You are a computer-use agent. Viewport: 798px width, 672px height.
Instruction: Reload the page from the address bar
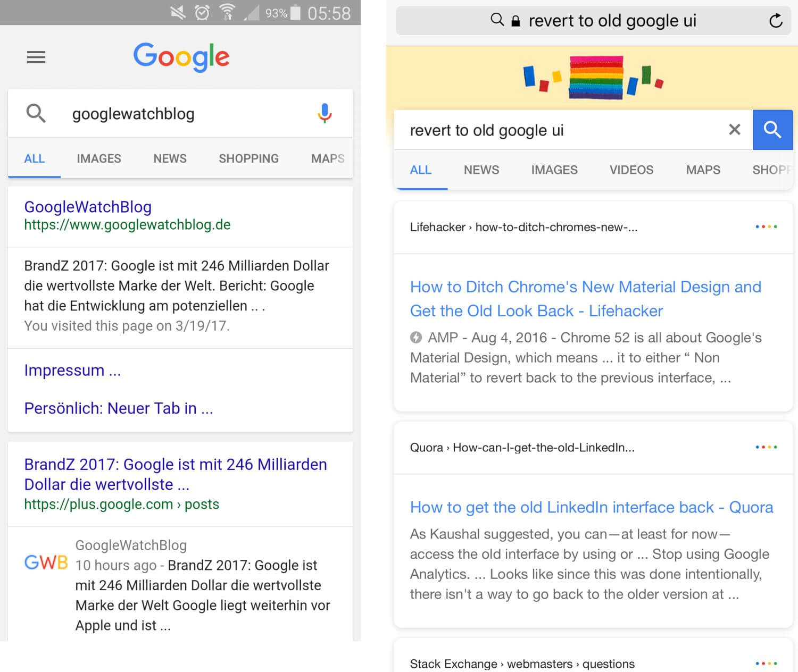point(776,21)
